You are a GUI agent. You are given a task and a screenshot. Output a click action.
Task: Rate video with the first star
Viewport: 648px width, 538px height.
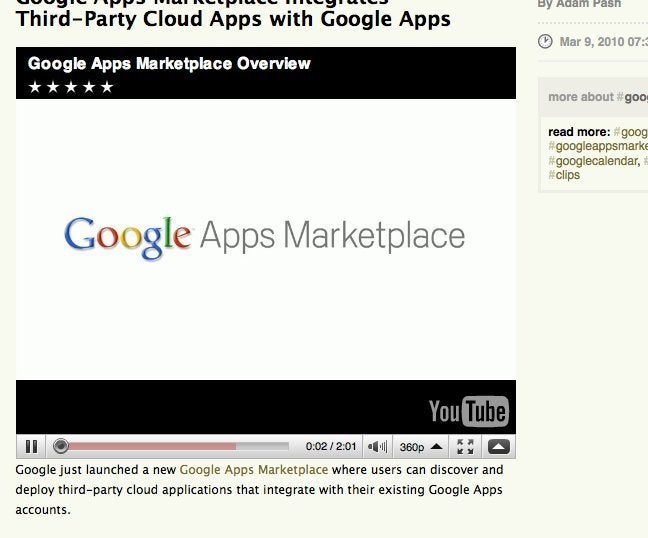(x=35, y=87)
